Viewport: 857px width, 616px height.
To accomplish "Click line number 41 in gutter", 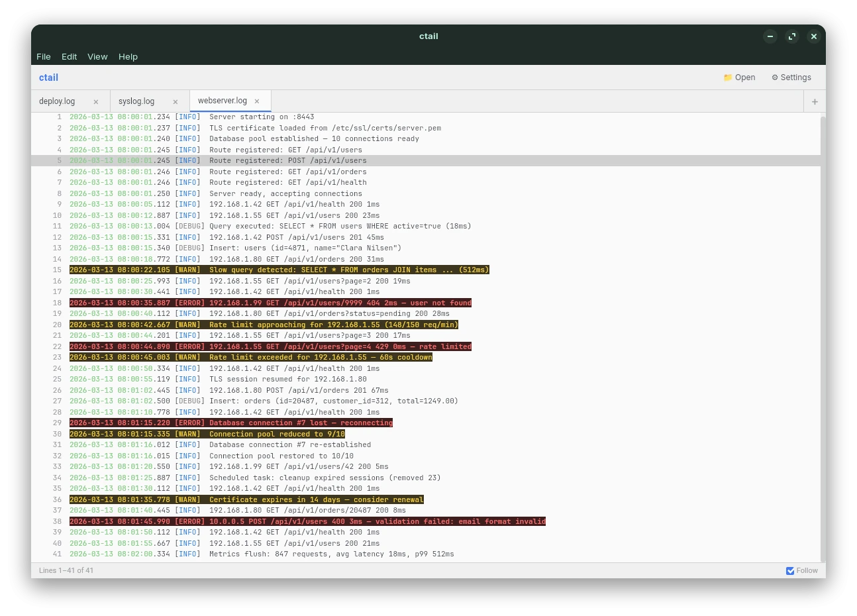I will pos(57,554).
